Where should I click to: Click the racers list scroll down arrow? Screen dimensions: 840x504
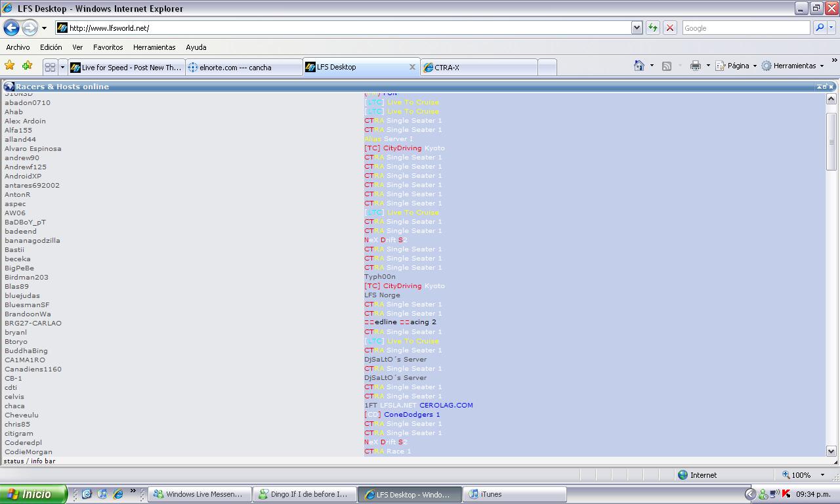pyautogui.click(x=831, y=451)
